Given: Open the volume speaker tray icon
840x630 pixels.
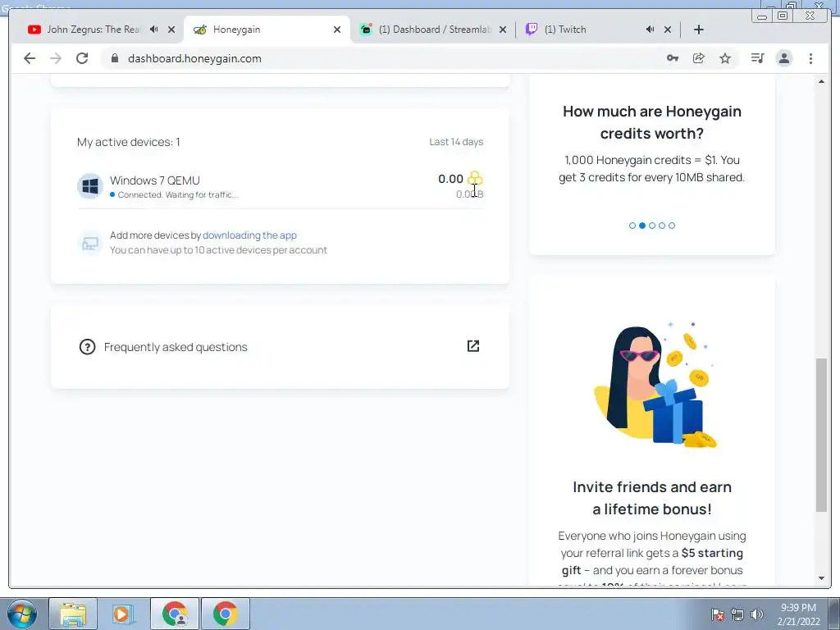Looking at the screenshot, I should [757, 614].
